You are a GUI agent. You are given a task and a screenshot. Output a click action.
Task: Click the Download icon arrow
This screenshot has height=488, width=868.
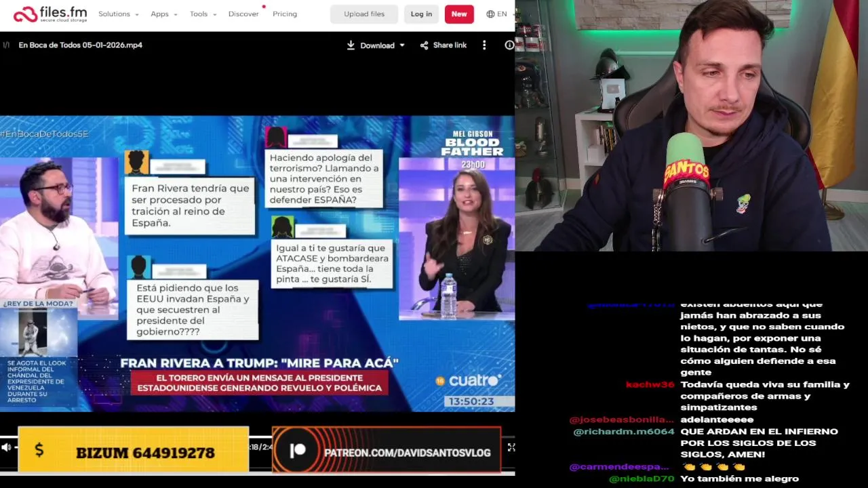point(351,45)
